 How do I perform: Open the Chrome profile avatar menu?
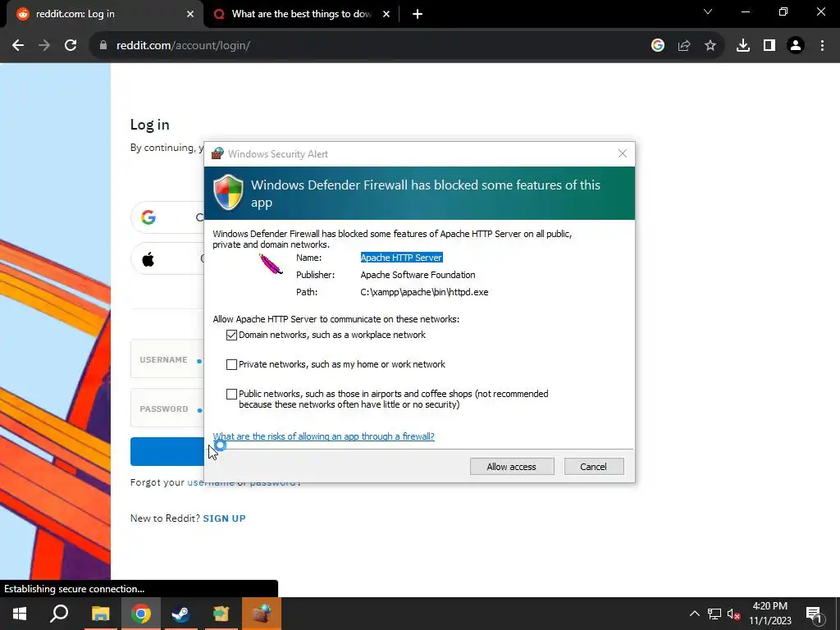tap(796, 46)
